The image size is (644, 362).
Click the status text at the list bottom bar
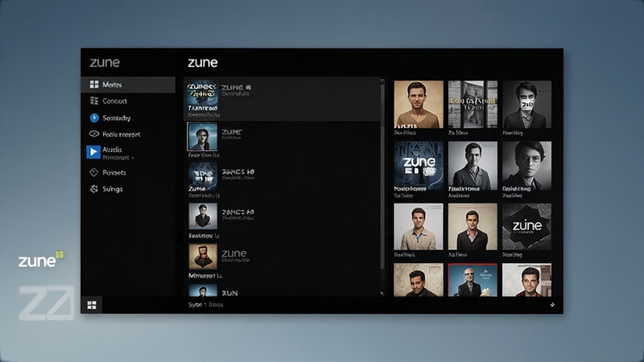[206, 305]
